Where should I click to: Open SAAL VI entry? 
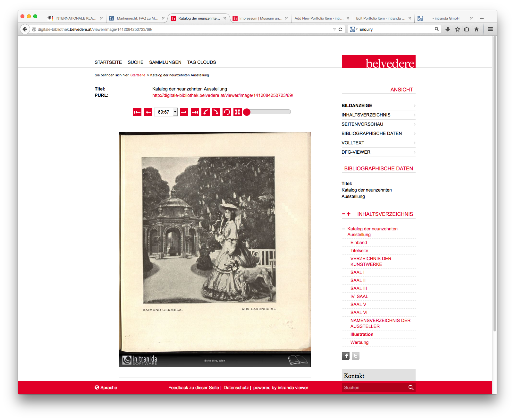coord(359,313)
